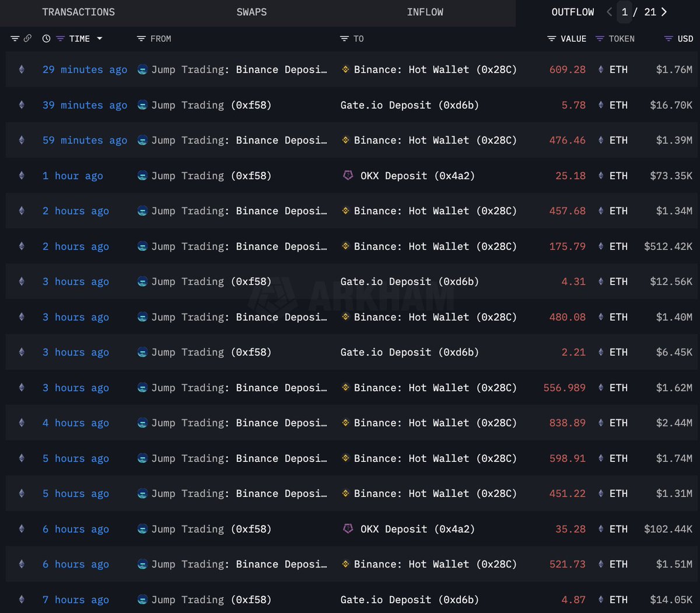Click the previous page arrow
Screen dimensions: 700x613
coord(609,12)
